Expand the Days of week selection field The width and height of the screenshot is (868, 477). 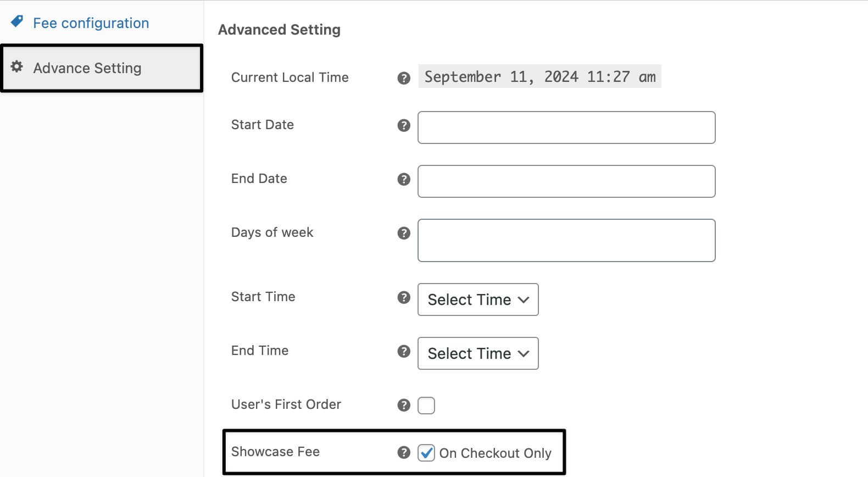point(566,240)
